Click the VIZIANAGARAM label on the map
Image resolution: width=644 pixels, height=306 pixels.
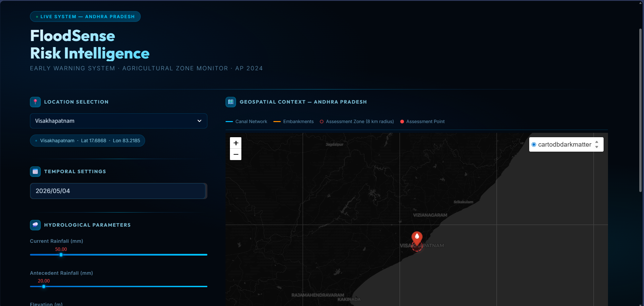tap(430, 215)
